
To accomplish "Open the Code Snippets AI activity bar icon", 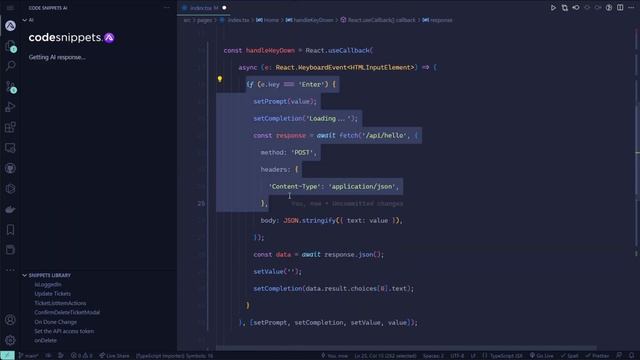I will (10, 26).
